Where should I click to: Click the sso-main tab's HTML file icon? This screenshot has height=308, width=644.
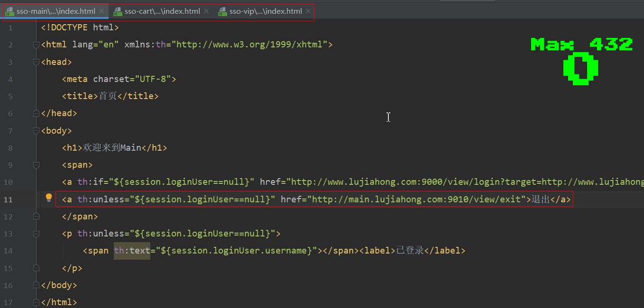point(10,11)
